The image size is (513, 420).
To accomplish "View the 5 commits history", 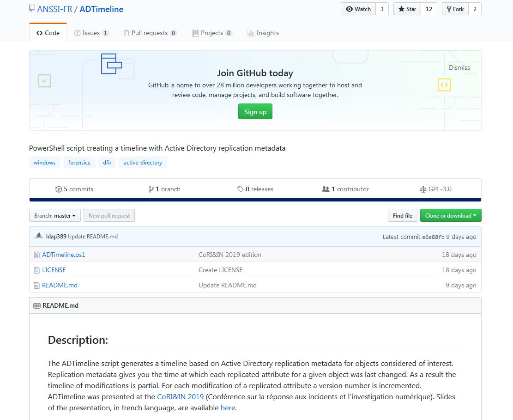I will click(74, 189).
